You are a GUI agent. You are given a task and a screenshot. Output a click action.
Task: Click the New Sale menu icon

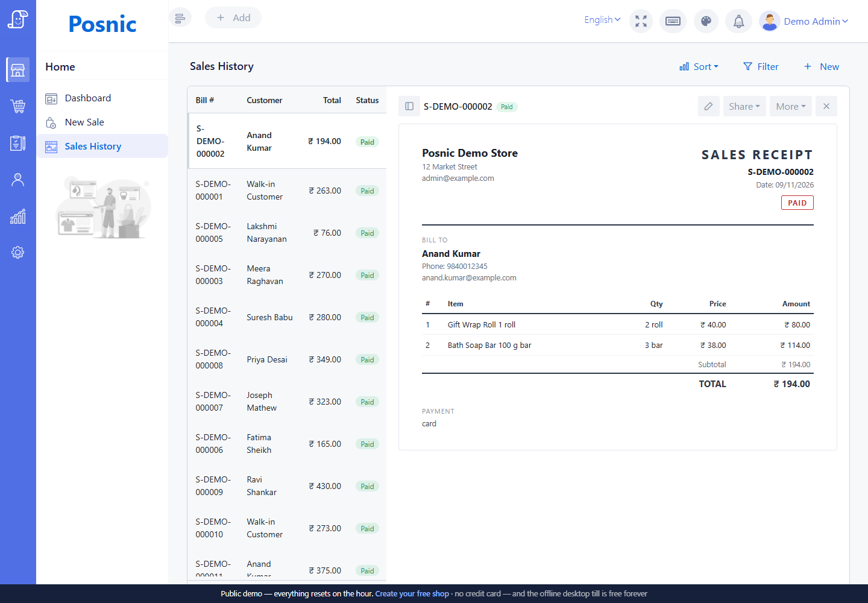pyautogui.click(x=51, y=122)
